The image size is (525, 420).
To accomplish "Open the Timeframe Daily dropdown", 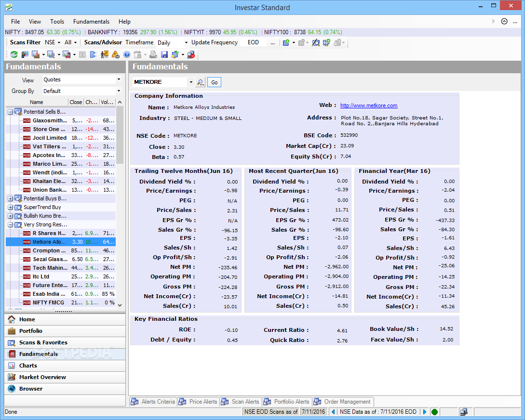I will point(173,42).
